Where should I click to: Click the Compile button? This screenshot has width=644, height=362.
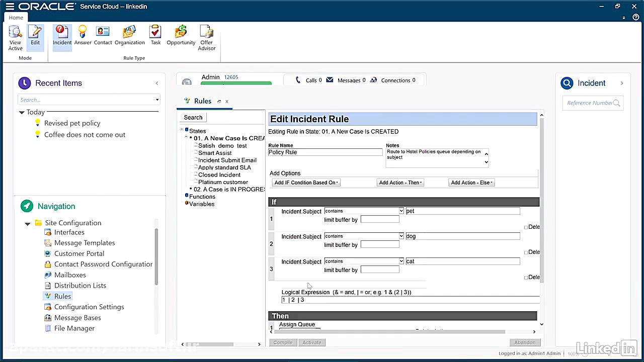283,342
